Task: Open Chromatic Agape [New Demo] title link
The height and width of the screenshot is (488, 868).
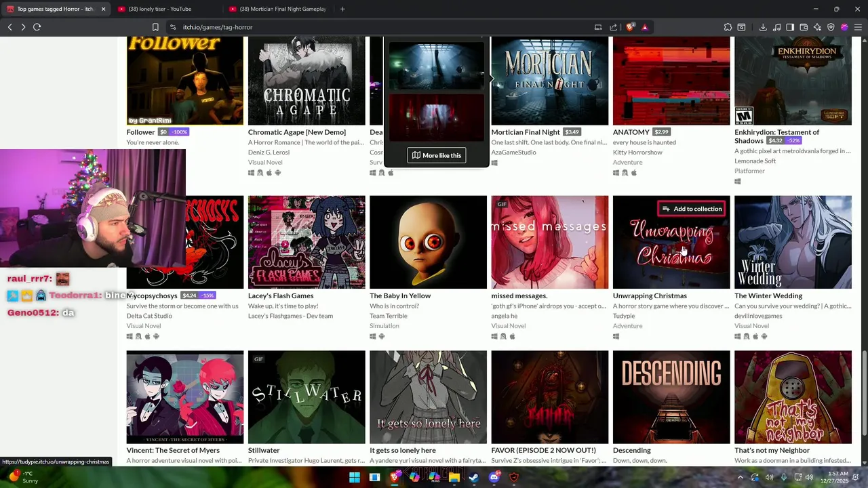Action: coord(296,132)
